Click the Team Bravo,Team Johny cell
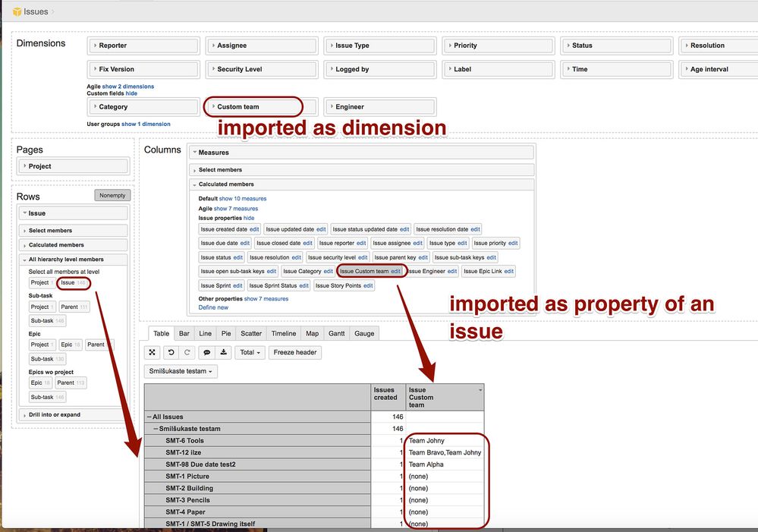Image resolution: width=758 pixels, height=532 pixels. [x=445, y=452]
